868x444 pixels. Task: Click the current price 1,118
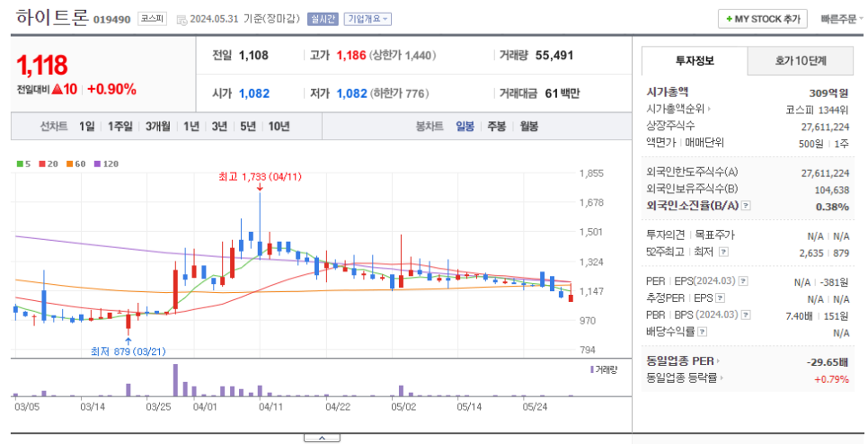[41, 66]
